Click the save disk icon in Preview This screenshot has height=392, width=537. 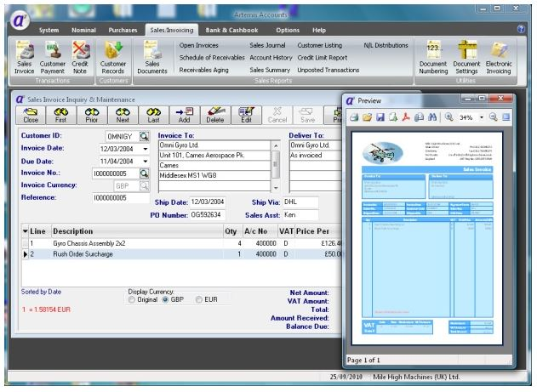[380, 117]
